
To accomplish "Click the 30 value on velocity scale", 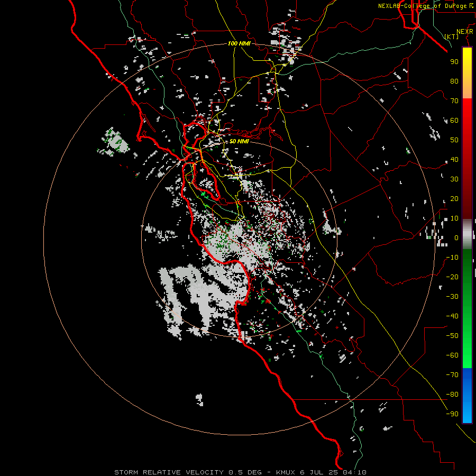I will click(x=454, y=179).
